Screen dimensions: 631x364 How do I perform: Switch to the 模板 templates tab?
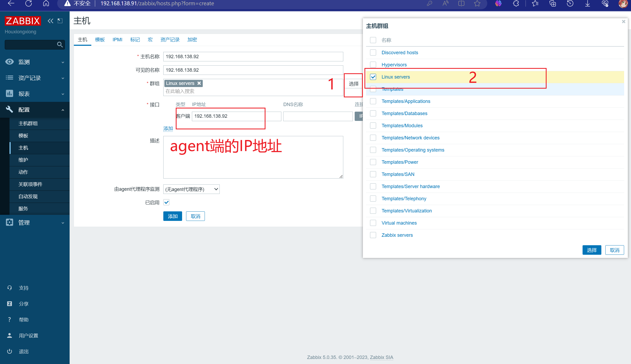pos(100,40)
